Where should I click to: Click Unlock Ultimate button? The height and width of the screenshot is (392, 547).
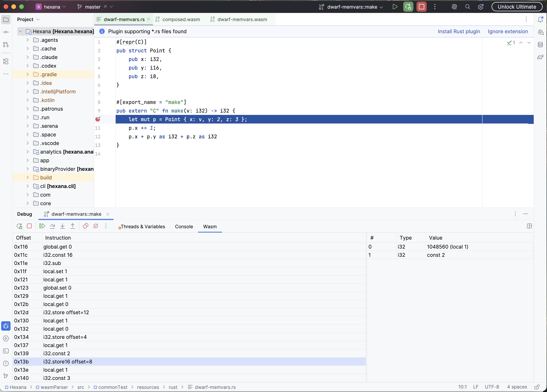[517, 7]
